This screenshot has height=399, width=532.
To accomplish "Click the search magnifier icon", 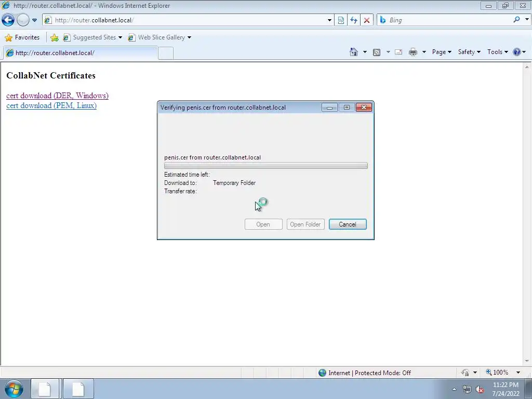I will pyautogui.click(x=516, y=20).
